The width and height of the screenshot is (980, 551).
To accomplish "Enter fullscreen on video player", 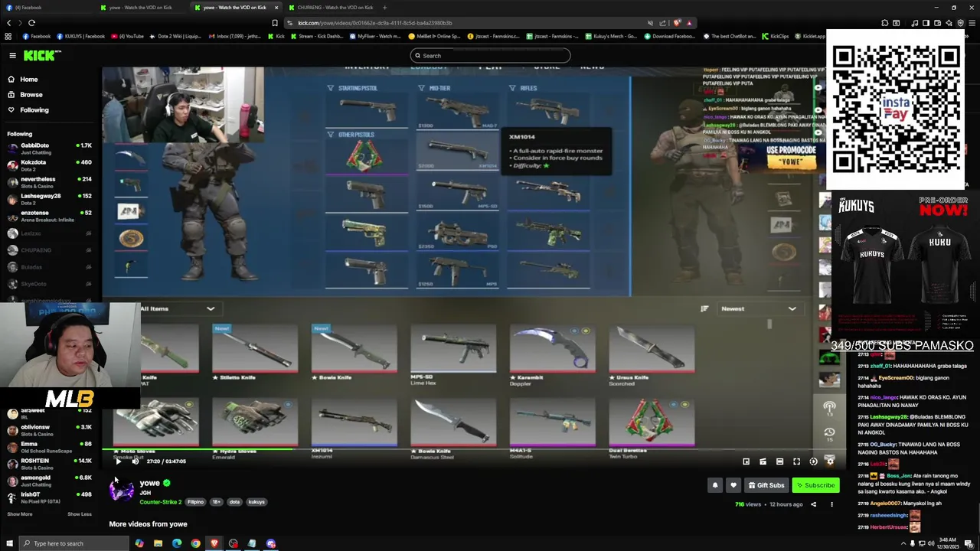I will 796,461.
